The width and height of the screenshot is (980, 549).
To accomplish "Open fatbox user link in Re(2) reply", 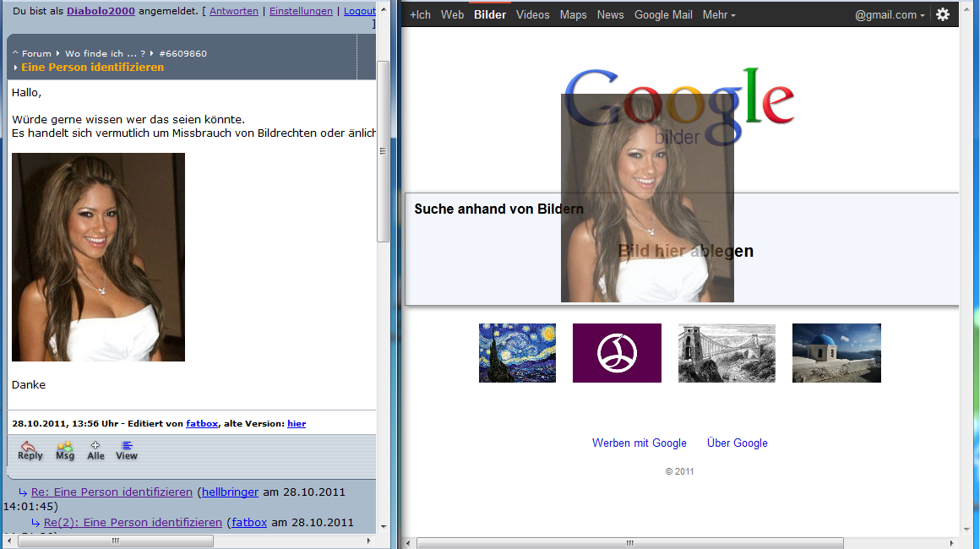I will click(249, 522).
